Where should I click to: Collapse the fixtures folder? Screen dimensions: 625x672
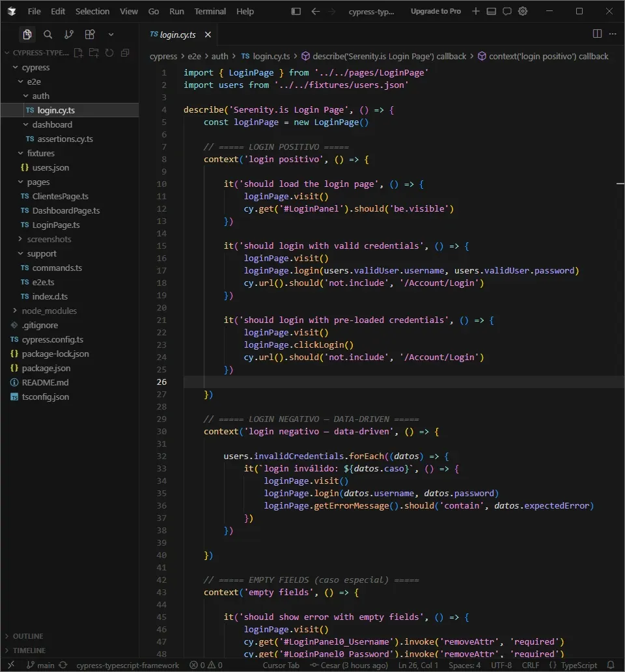pos(70,153)
